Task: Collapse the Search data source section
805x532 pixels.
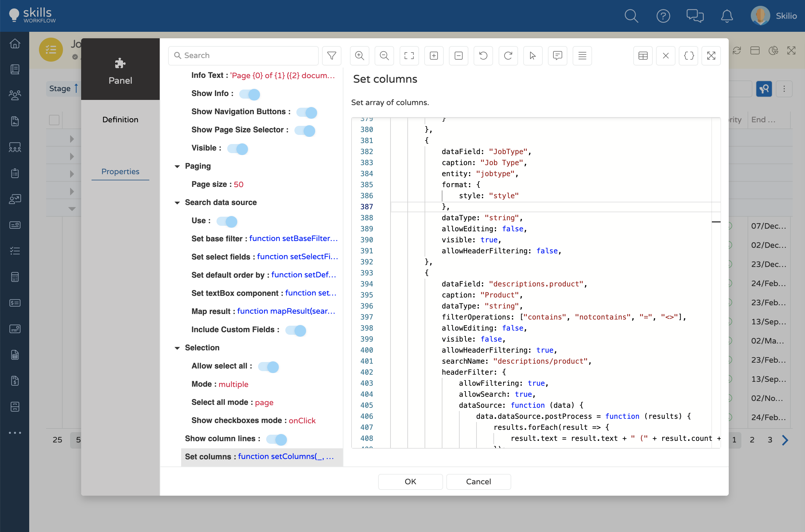Action: pyautogui.click(x=177, y=202)
